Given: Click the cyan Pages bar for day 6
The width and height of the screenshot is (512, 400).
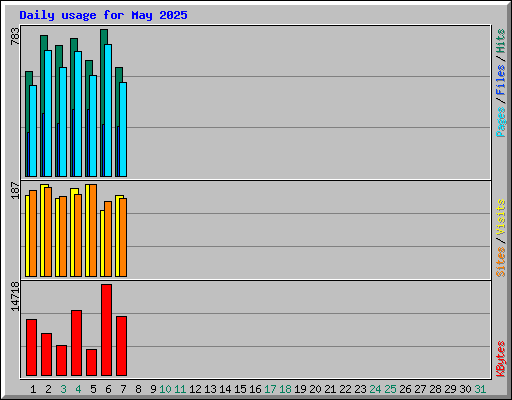Looking at the screenshot, I should coord(108,110).
